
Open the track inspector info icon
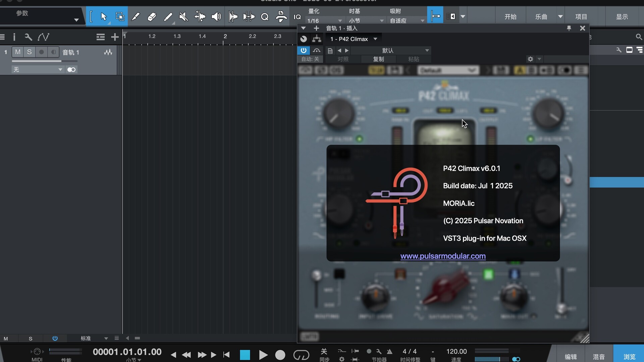coord(14,37)
